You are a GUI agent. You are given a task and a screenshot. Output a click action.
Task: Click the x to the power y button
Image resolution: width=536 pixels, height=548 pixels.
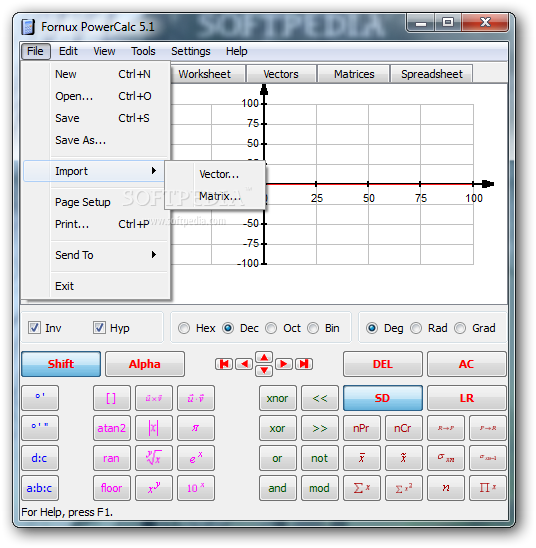154,488
